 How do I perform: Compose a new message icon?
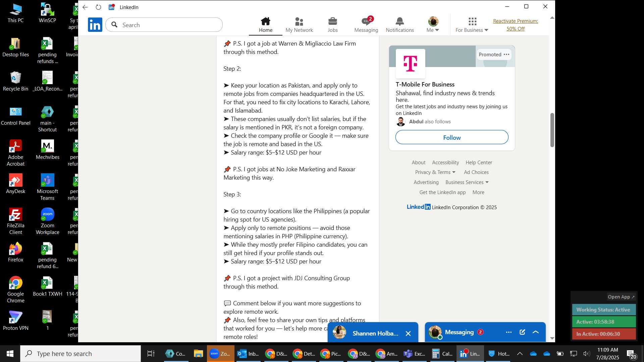click(x=522, y=332)
